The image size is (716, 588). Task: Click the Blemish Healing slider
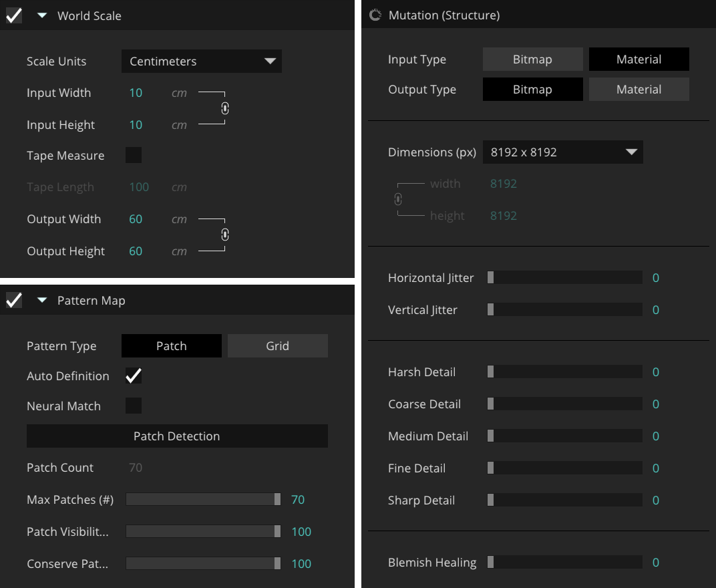click(x=564, y=562)
